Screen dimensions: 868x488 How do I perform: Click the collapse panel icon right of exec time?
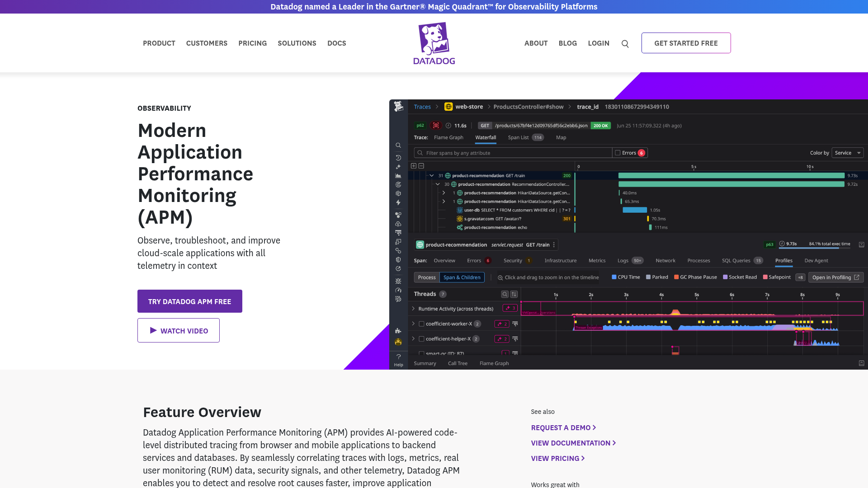pos(862,244)
